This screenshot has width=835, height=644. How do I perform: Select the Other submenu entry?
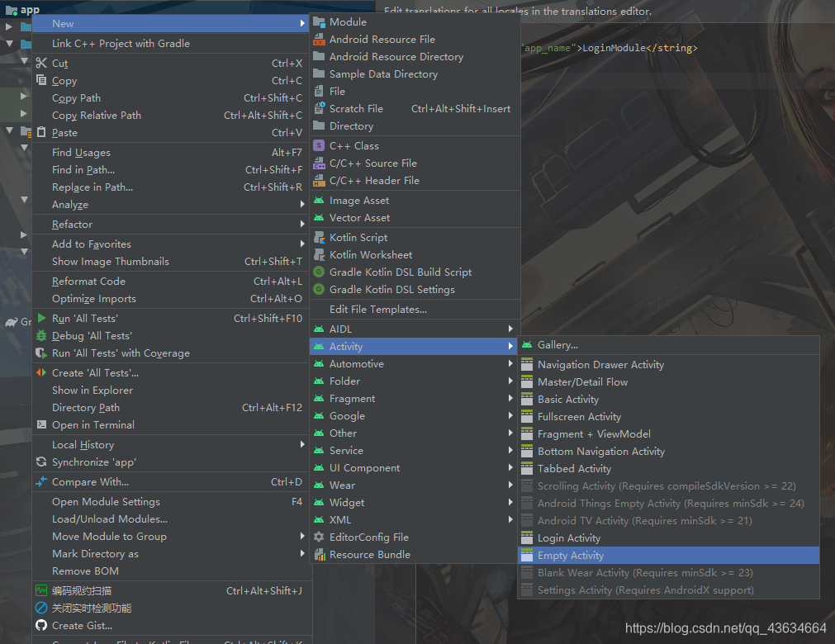415,433
